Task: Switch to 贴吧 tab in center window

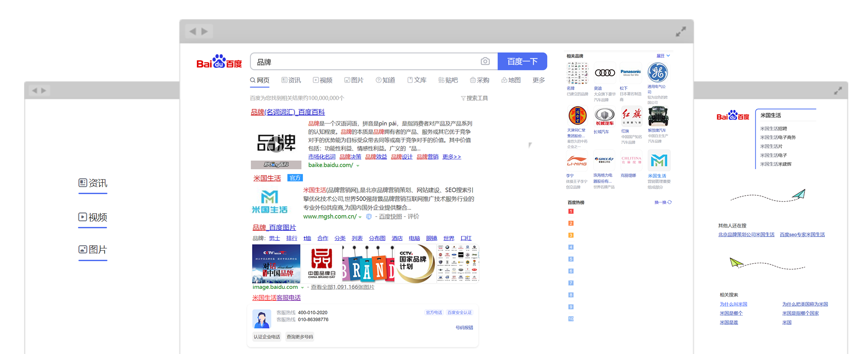Action: pos(448,80)
